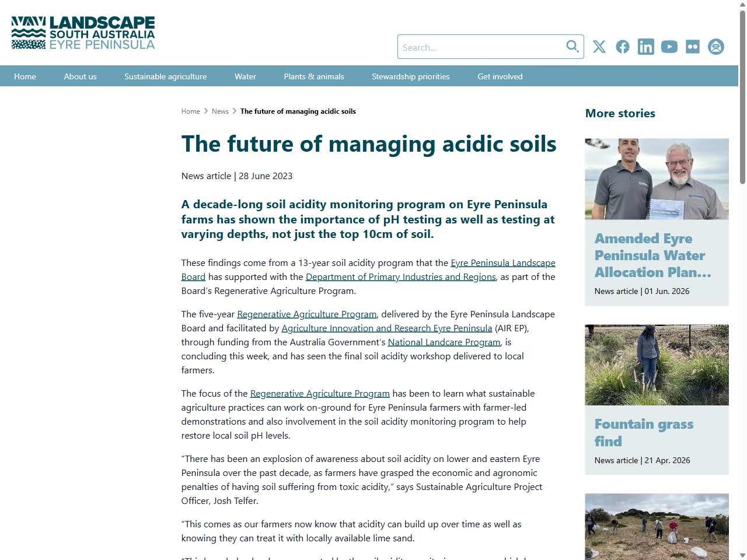Click the scrollbar down arrow
The height and width of the screenshot is (560, 747).
tap(742, 555)
